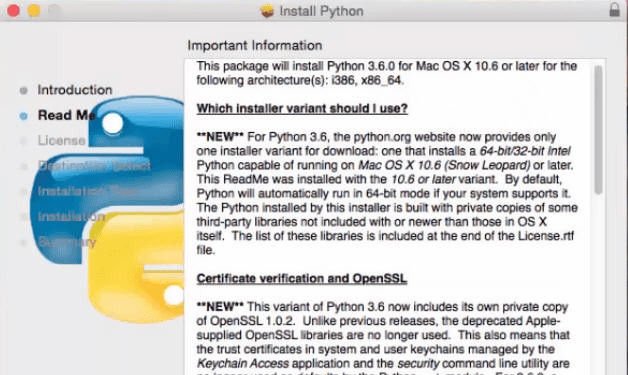628x375 pixels.
Task: Click the 'OpenSSL 1.0.2' text
Action: coord(253,321)
